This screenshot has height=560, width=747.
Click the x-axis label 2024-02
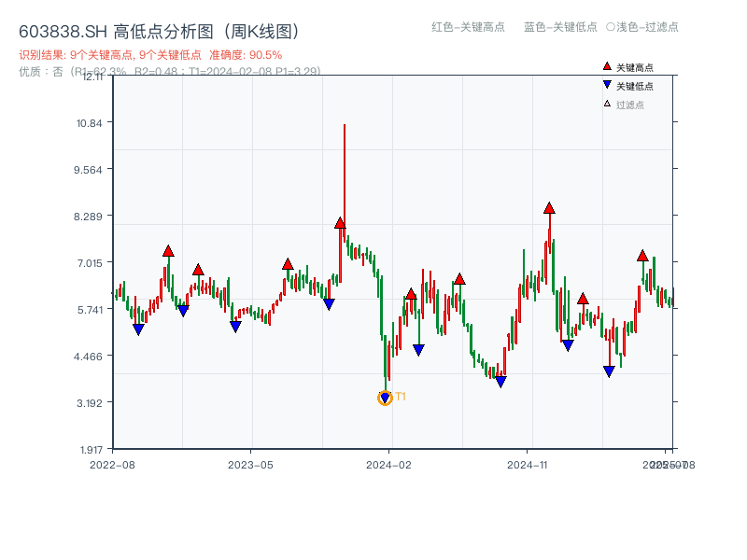click(388, 465)
